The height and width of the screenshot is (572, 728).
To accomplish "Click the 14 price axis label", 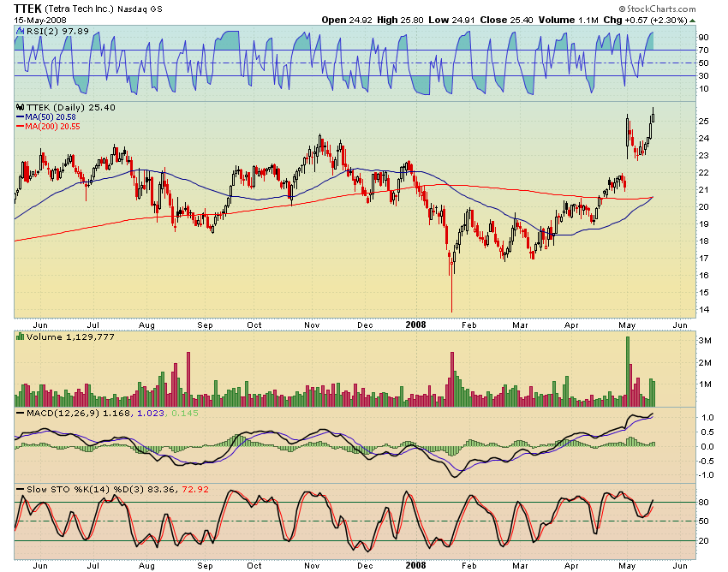I will click(703, 310).
